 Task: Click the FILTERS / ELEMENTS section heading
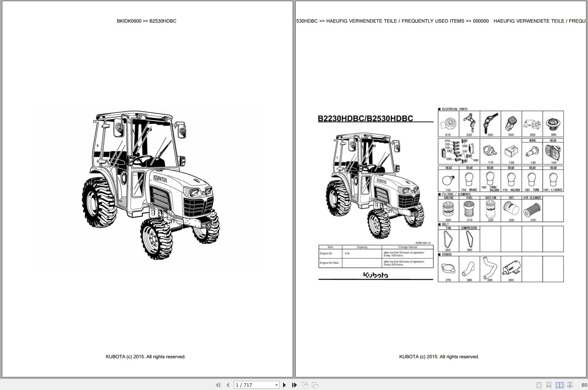coord(456,194)
